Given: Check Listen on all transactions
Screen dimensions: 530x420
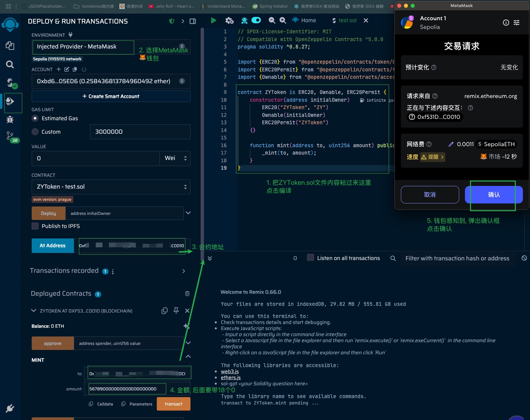Looking at the screenshot, I should coord(311,258).
